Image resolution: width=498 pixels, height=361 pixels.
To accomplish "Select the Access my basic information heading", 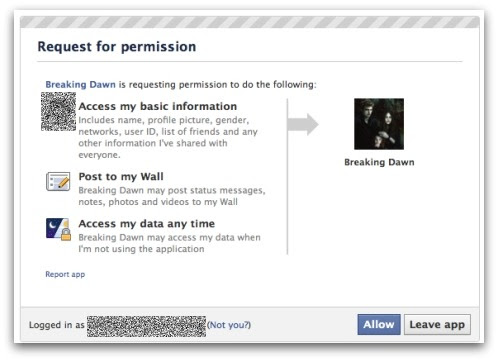I will tap(158, 106).
